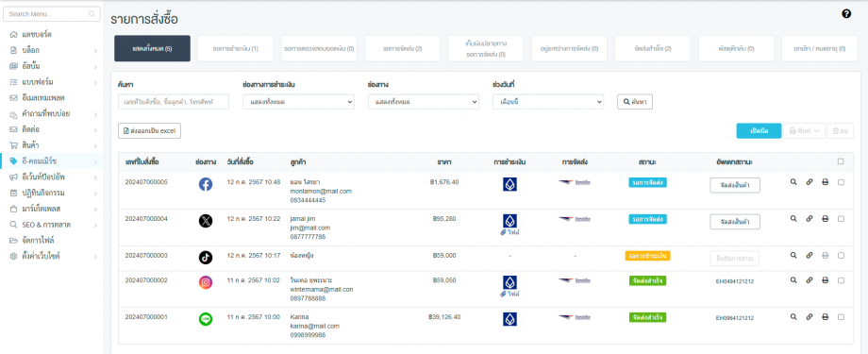This screenshot has width=868, height=354.
Task: Print icon for order 202407000005
Action: pos(825,181)
